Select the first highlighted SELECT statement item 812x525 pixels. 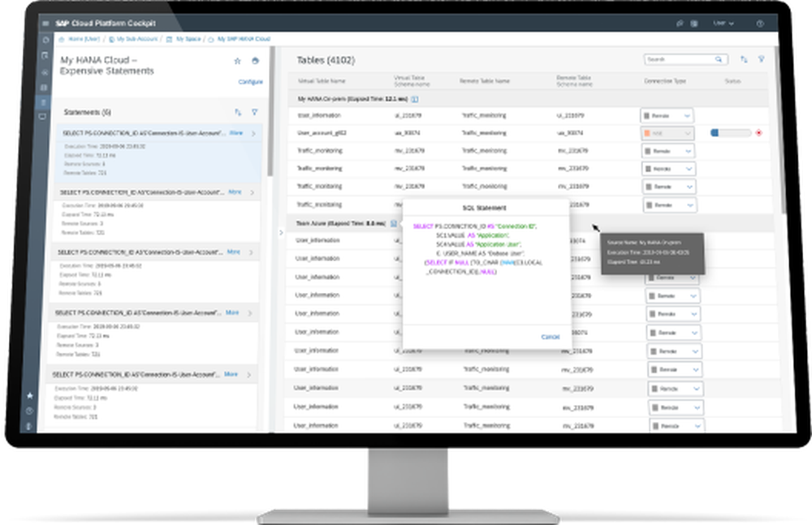point(159,153)
